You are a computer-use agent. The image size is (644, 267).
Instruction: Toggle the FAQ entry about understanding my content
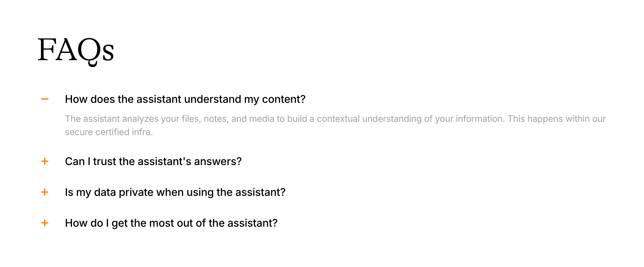pyautogui.click(x=185, y=99)
